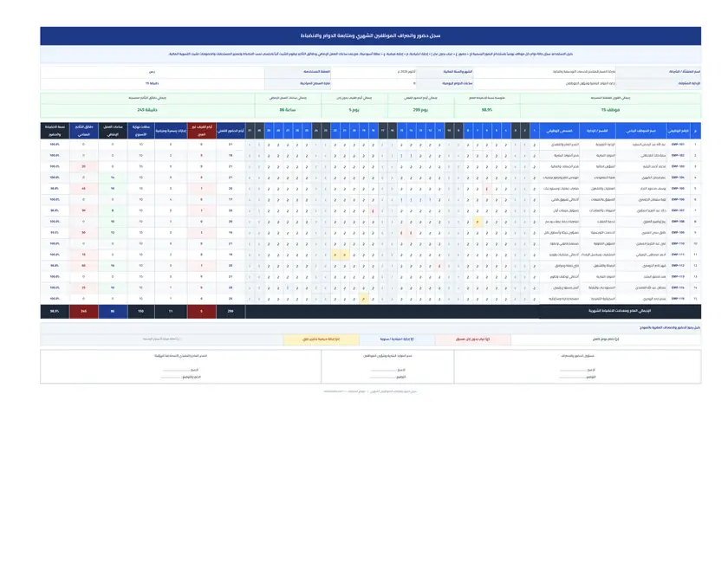The image size is (728, 562).
Task: Click the yellow sick leave legend box
Action: (322, 339)
